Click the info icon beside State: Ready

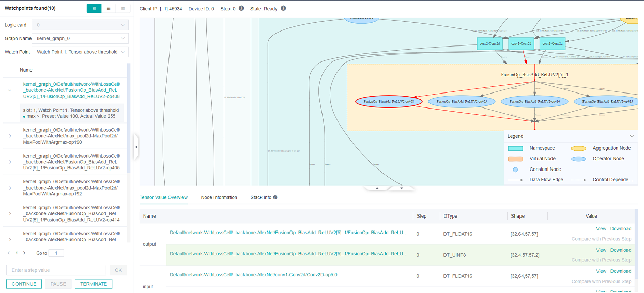[x=283, y=9]
